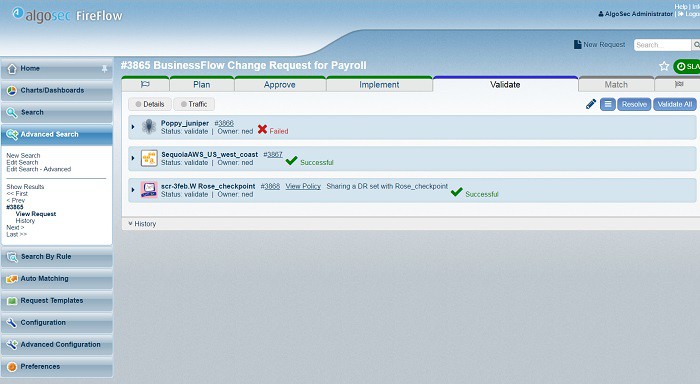Click the green SLA status indicator
700x384 pixels.
click(x=687, y=67)
